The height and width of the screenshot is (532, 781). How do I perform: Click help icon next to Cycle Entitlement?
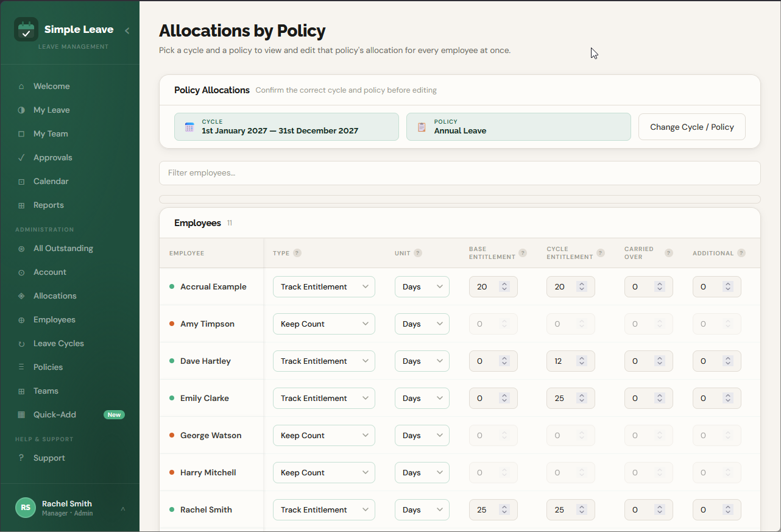pyautogui.click(x=601, y=253)
